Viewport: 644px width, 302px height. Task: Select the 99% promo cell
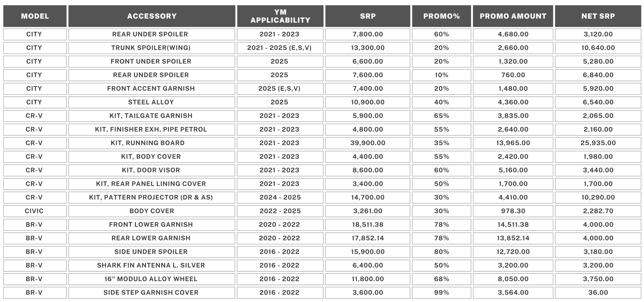[x=441, y=293]
